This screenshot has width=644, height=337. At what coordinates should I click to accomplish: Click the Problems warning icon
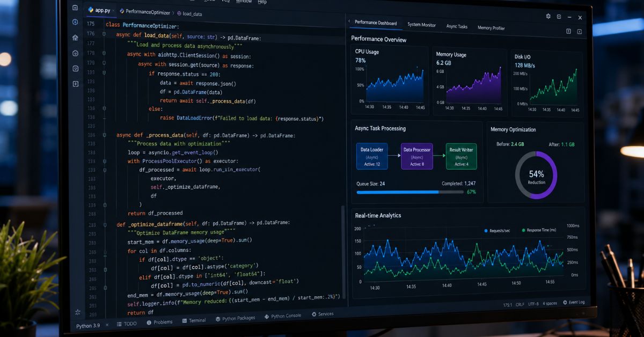[x=149, y=322]
